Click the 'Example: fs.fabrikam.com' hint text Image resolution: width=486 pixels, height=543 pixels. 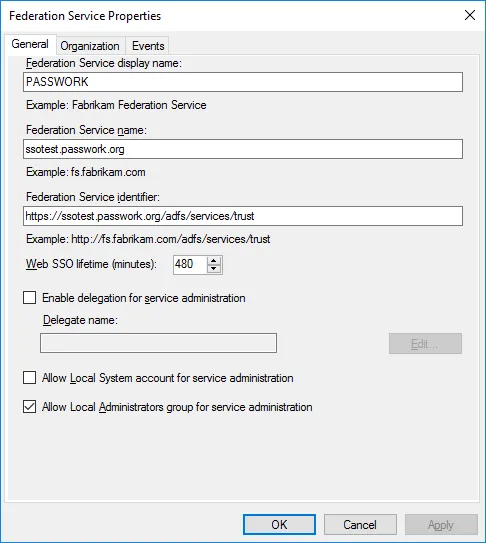point(86,172)
